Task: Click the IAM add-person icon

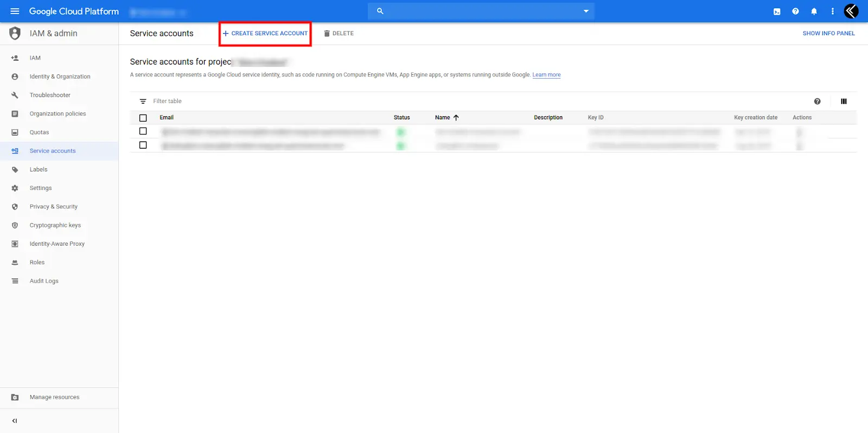Action: pyautogui.click(x=15, y=58)
